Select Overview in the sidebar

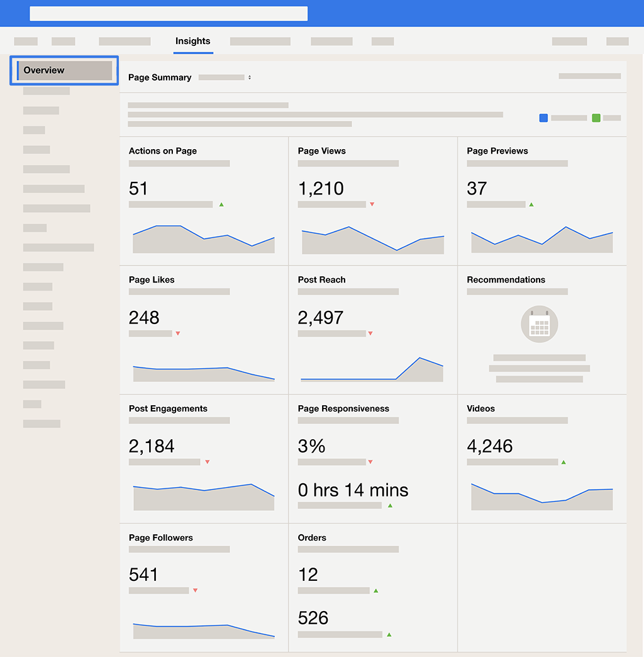(65, 70)
